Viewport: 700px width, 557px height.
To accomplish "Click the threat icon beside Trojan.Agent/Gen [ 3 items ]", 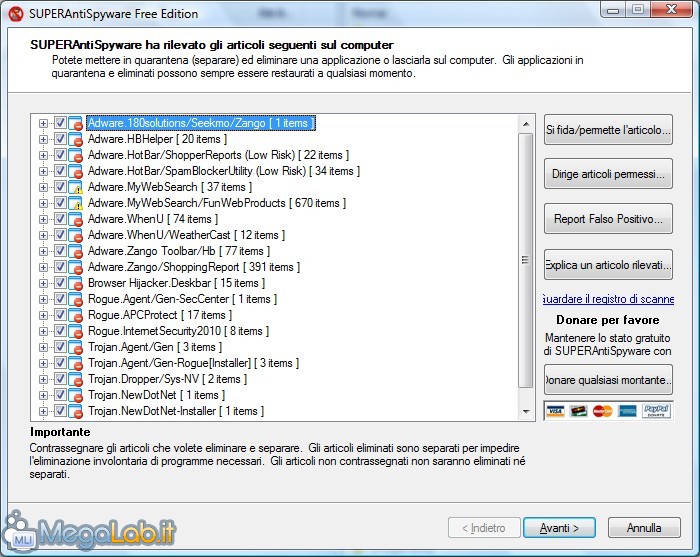I will 75,348.
